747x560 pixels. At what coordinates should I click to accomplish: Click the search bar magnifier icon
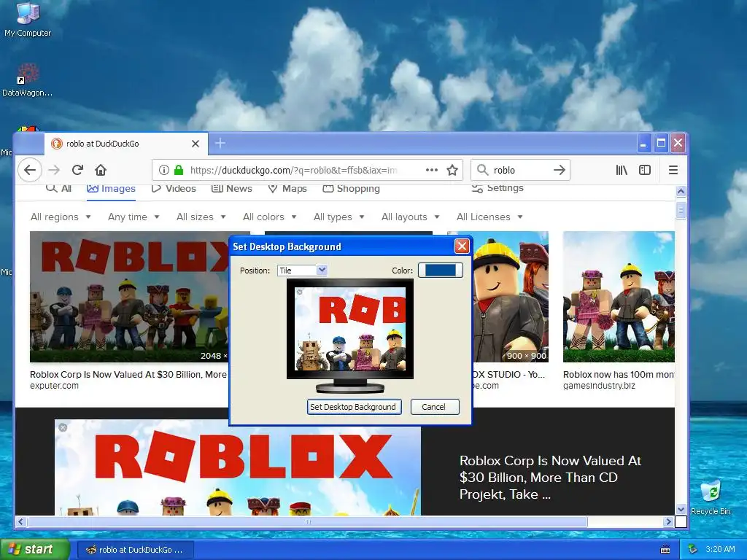482,170
